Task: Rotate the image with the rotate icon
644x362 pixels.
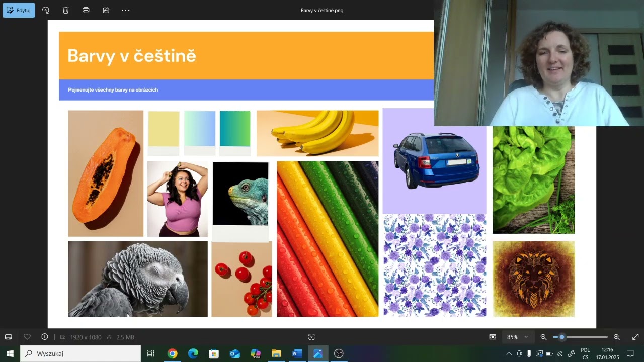Action: [46, 10]
